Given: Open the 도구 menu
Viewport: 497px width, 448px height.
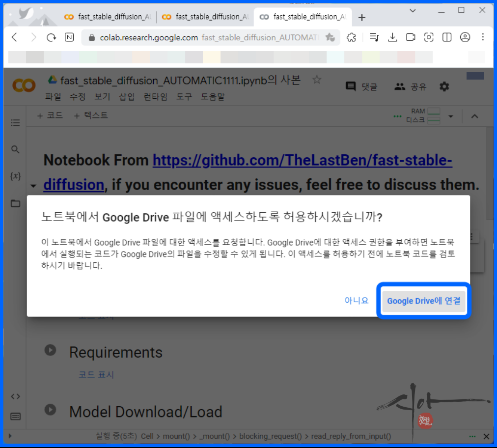Looking at the screenshot, I should (x=184, y=96).
